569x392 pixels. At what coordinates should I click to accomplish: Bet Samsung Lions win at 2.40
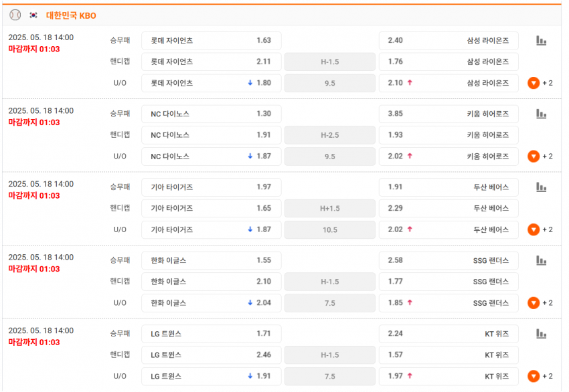pyautogui.click(x=449, y=41)
